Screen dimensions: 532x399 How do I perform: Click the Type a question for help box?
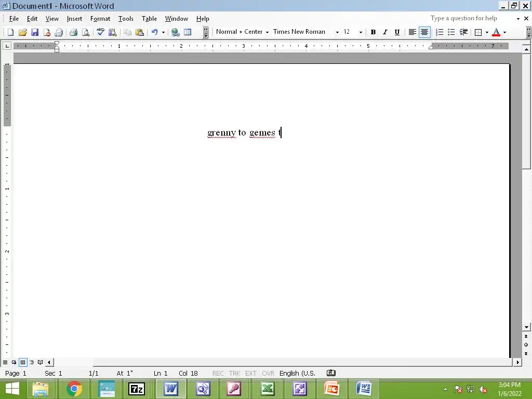coord(472,18)
